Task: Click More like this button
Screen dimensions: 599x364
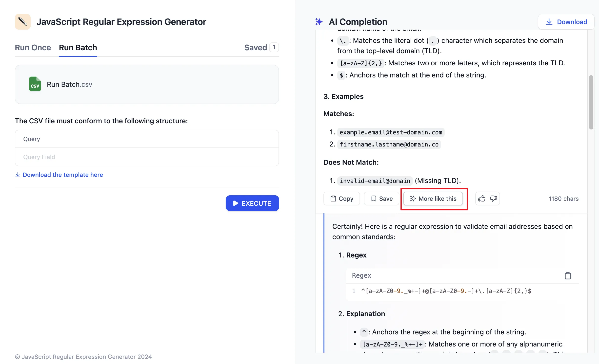Action: pos(433,199)
